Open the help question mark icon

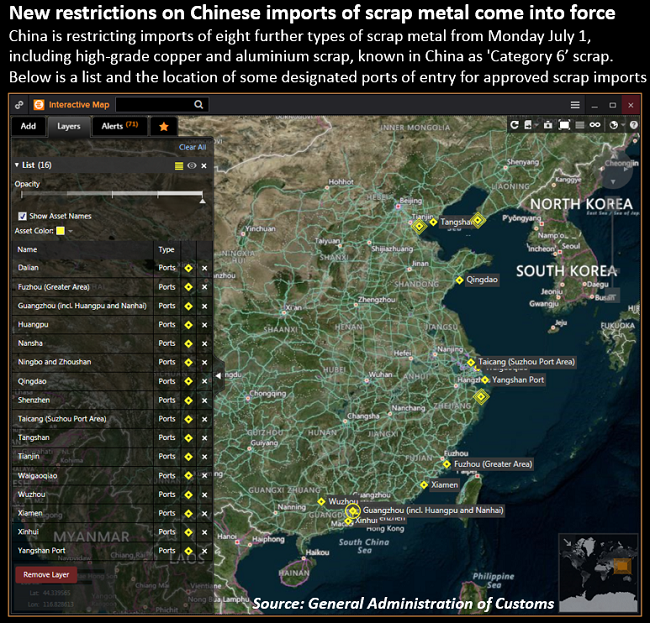[632, 125]
